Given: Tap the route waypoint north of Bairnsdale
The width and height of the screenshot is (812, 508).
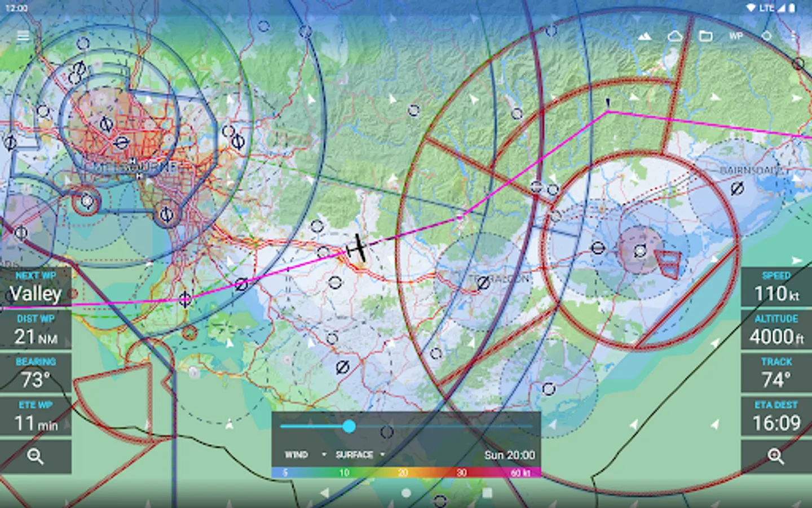Looking at the screenshot, I should click(x=607, y=112).
